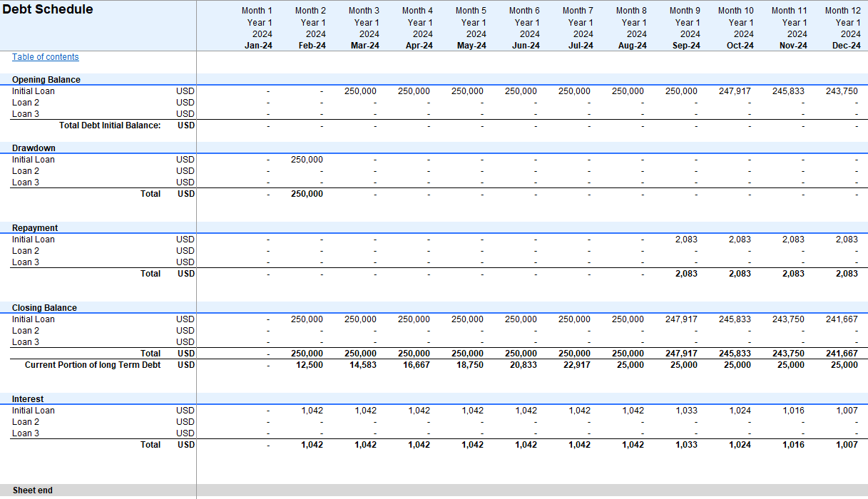The image size is (868, 499).
Task: Click Current Portion of long Term Debt label
Action: [93, 365]
